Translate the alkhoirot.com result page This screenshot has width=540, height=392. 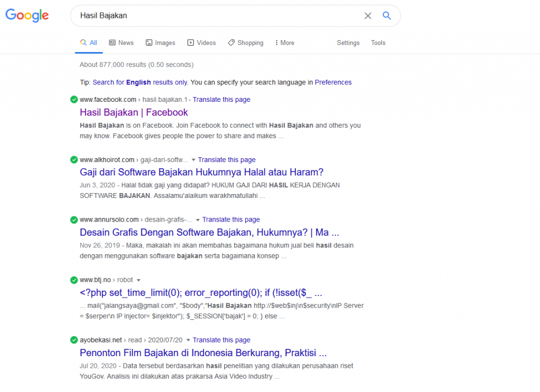click(227, 160)
